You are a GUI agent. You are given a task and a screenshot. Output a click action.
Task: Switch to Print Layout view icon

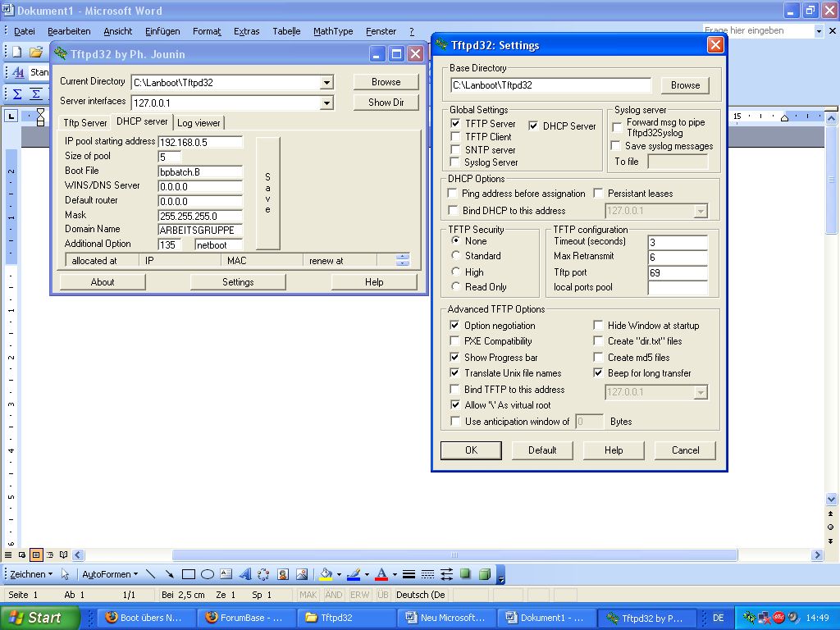[36, 555]
